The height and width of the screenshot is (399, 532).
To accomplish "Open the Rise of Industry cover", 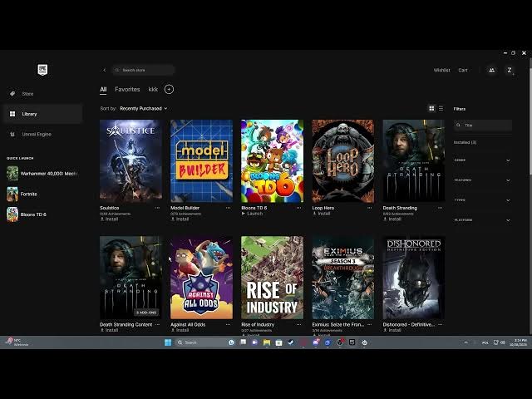I will pyautogui.click(x=272, y=278).
